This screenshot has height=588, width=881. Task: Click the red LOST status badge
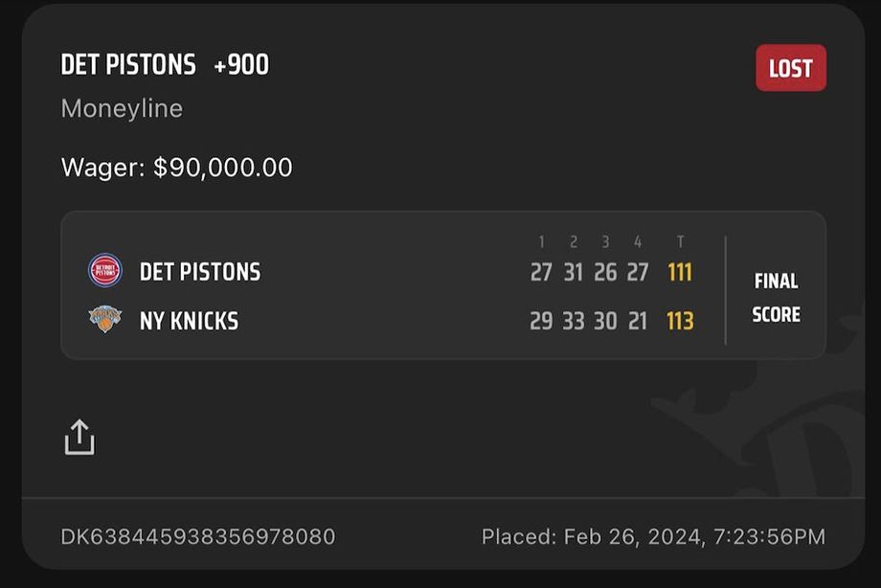(x=790, y=68)
